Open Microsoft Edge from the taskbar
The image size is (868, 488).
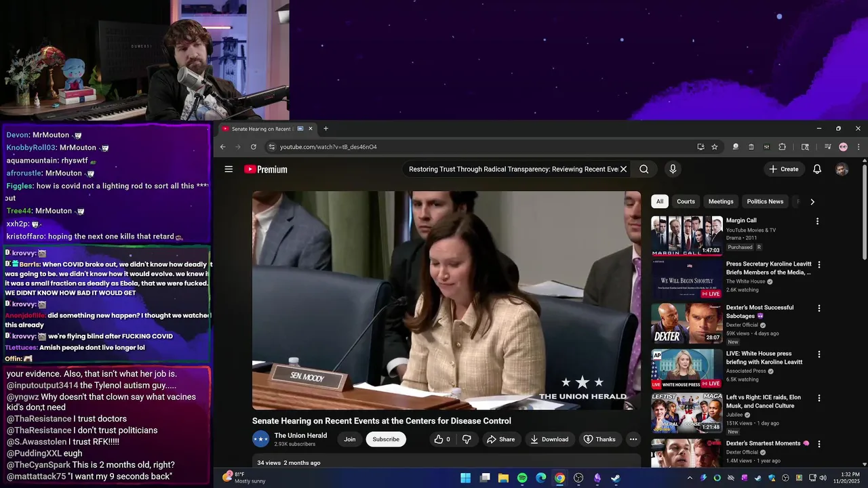tap(541, 478)
